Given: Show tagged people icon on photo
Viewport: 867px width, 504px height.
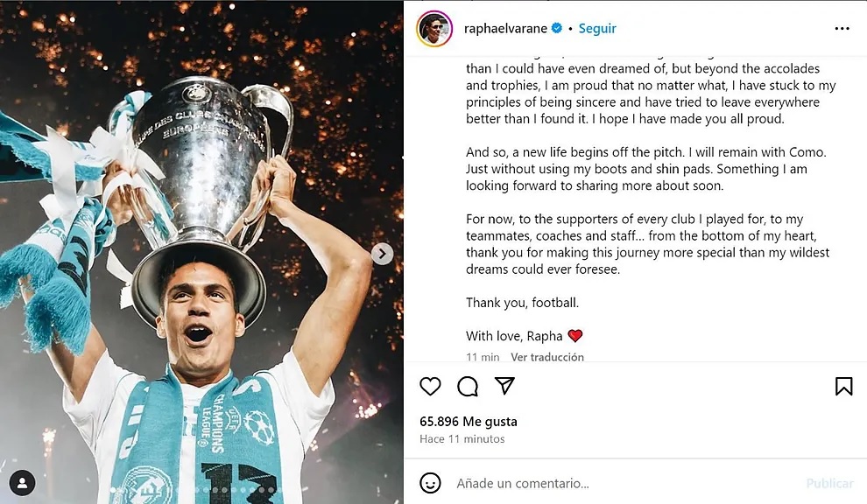Looking at the screenshot, I should [x=22, y=482].
